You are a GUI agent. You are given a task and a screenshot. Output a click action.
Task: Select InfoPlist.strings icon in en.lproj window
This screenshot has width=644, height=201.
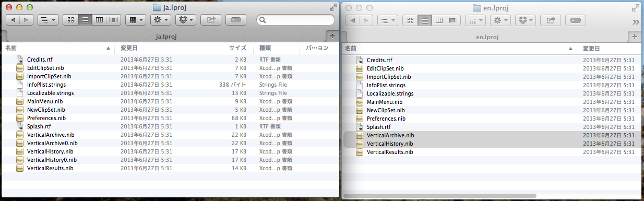point(360,85)
